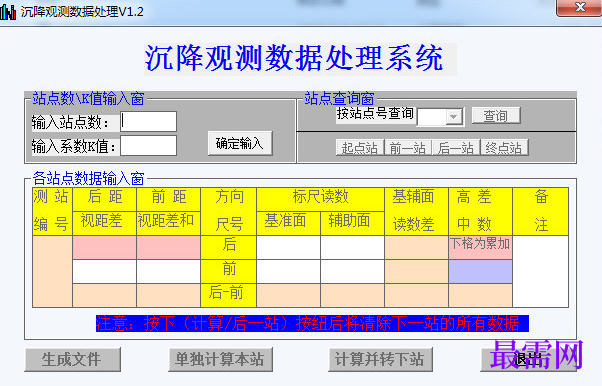Viewport: 602px width, 386px height.
Task: Click the 辅助面 header cell
Action: pyautogui.click(x=352, y=223)
